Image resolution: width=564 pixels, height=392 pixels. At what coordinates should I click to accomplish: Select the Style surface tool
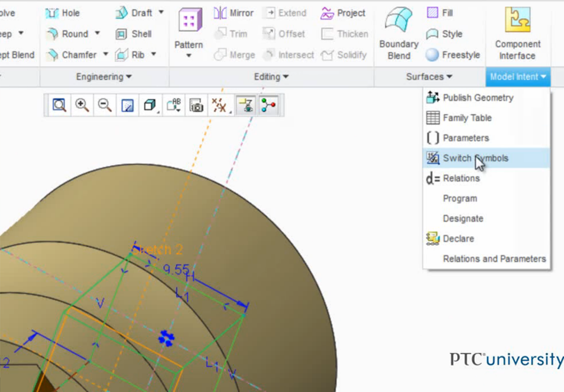pyautogui.click(x=444, y=34)
